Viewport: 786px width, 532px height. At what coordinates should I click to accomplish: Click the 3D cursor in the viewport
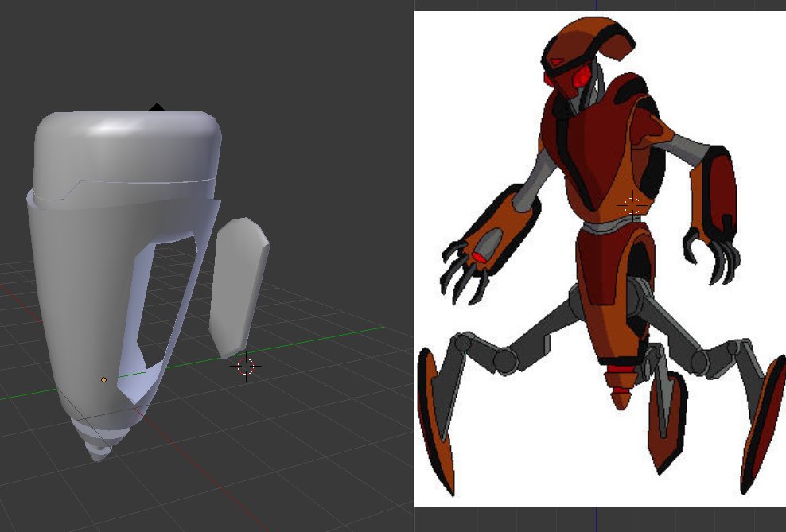coord(245,368)
